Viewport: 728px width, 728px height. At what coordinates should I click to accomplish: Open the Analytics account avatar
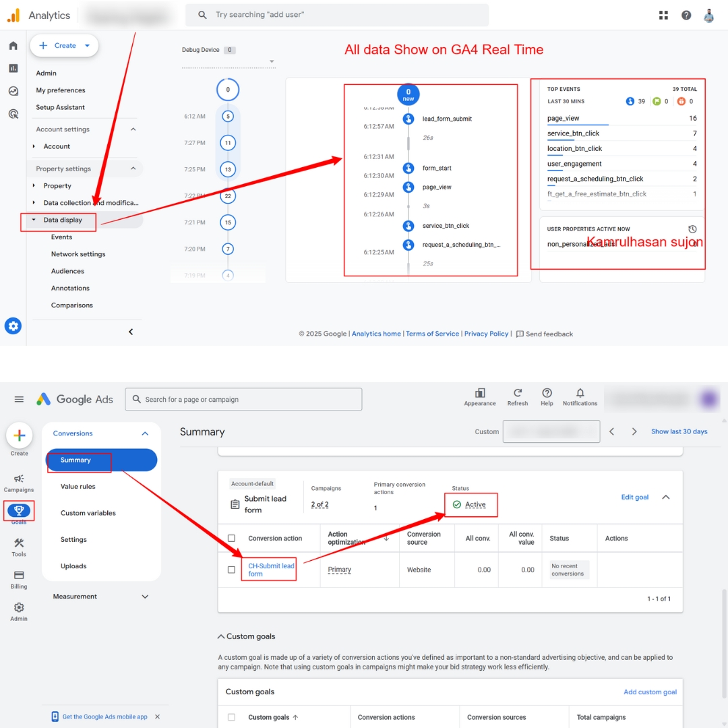708,15
